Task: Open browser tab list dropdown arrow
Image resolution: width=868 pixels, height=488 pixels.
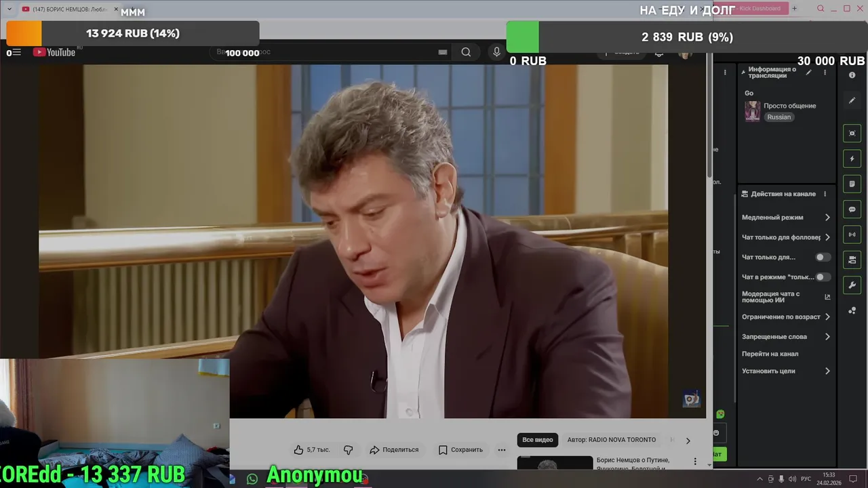Action: pyautogui.click(x=9, y=9)
